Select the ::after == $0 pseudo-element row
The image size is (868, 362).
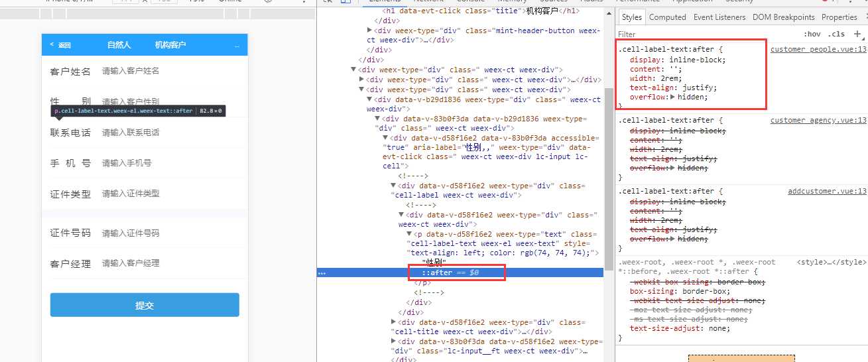[460, 272]
